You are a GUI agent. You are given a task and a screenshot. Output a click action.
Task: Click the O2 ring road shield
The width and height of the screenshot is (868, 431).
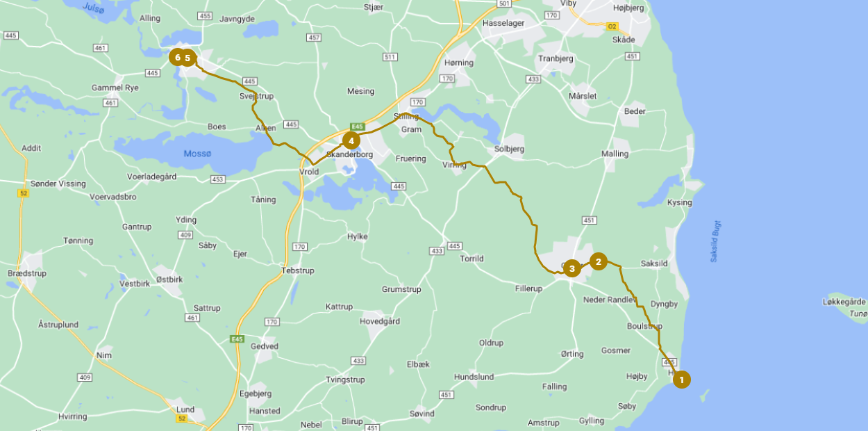point(612,26)
